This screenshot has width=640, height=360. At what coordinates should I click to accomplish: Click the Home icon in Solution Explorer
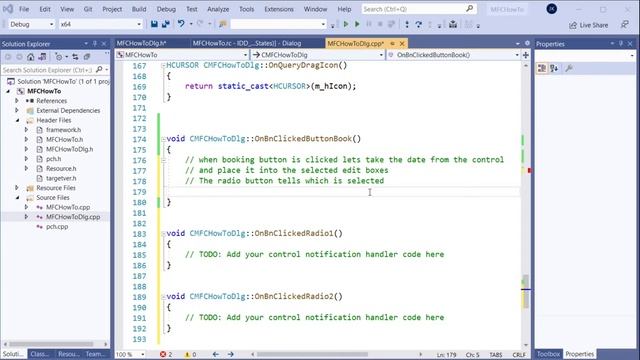click(31, 57)
